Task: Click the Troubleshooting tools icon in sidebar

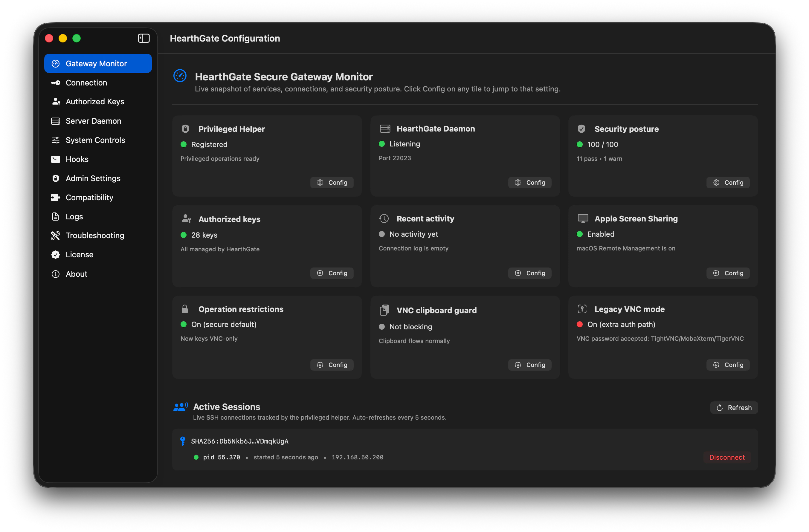Action: point(55,236)
